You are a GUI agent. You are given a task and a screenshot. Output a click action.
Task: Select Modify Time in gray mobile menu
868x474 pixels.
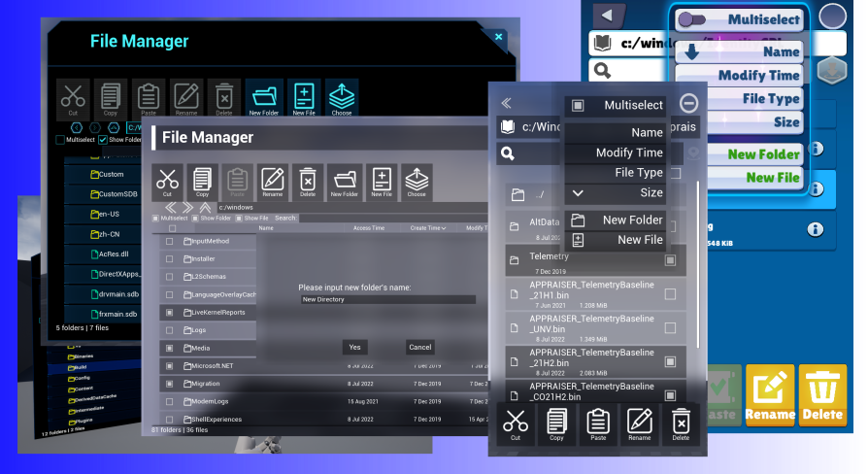click(615, 152)
